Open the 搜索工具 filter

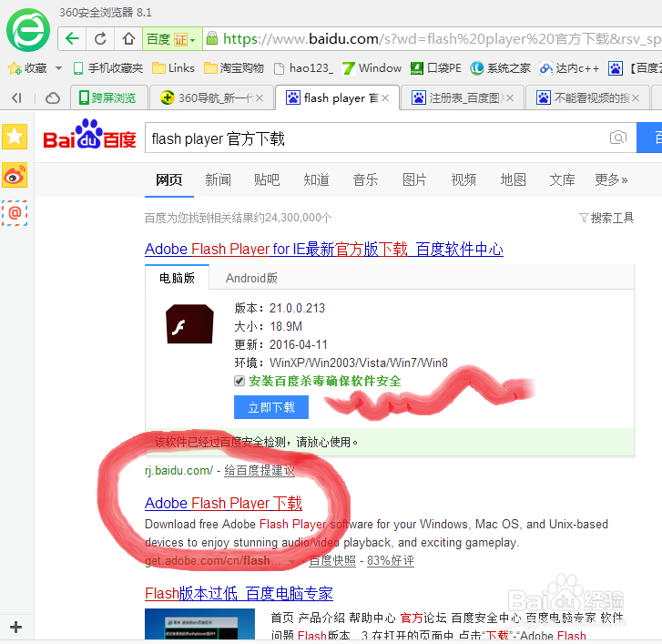(606, 218)
